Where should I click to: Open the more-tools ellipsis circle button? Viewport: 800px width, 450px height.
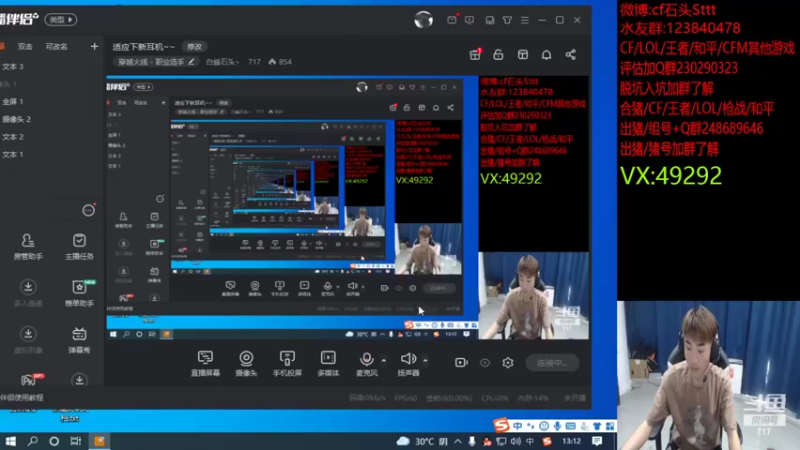coord(88,210)
